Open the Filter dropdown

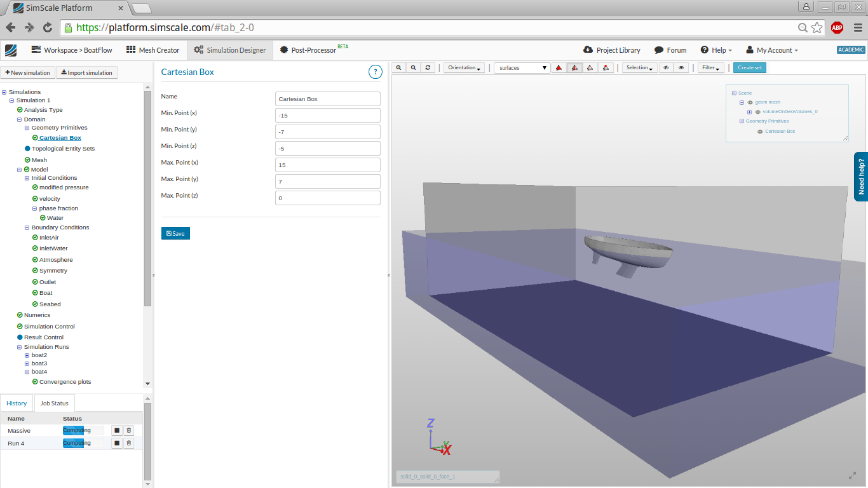[x=711, y=68]
